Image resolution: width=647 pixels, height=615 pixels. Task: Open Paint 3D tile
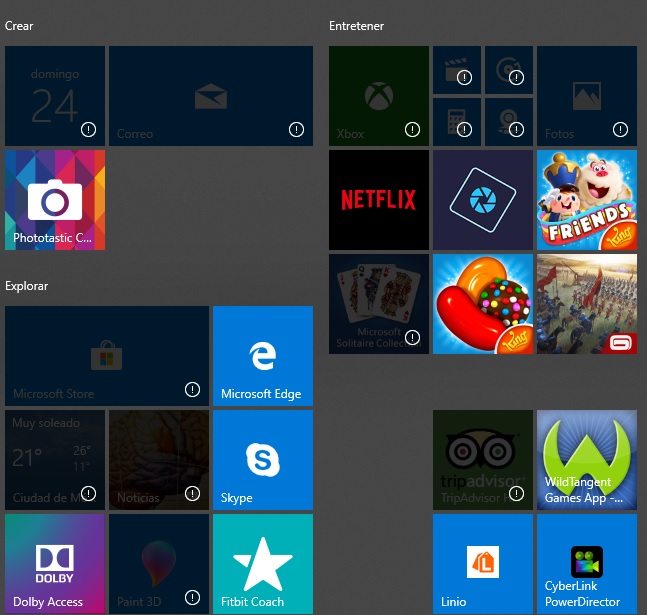coord(159,564)
